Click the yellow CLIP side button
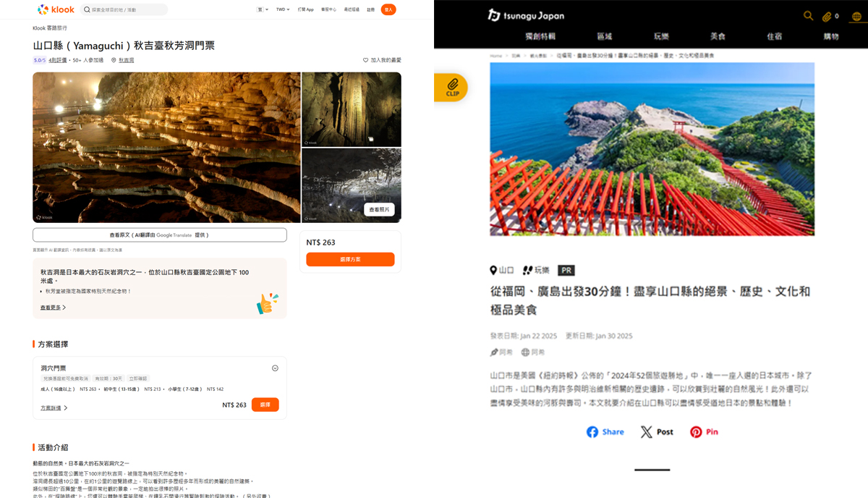868x498 pixels. pos(452,88)
